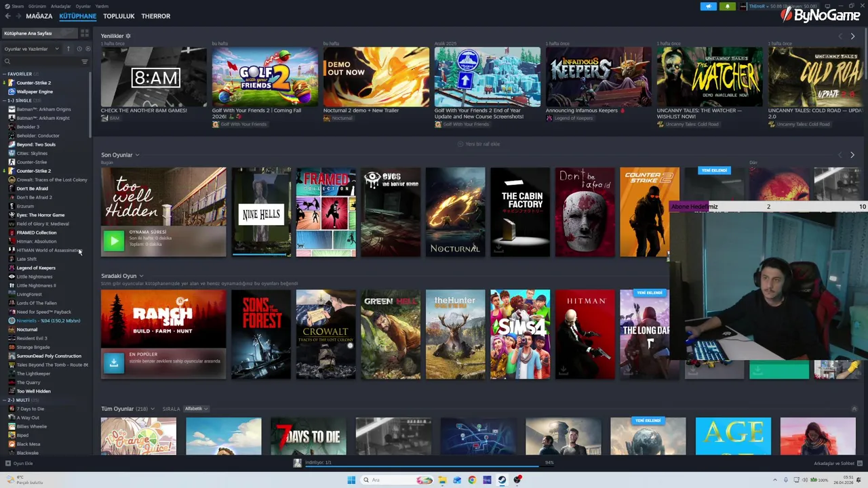This screenshot has width=868, height=488.
Task: Open the Windows Start button
Action: point(351,480)
